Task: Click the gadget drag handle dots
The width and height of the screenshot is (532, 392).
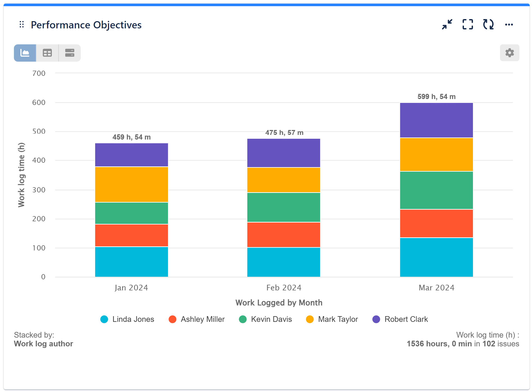Action: coord(22,25)
